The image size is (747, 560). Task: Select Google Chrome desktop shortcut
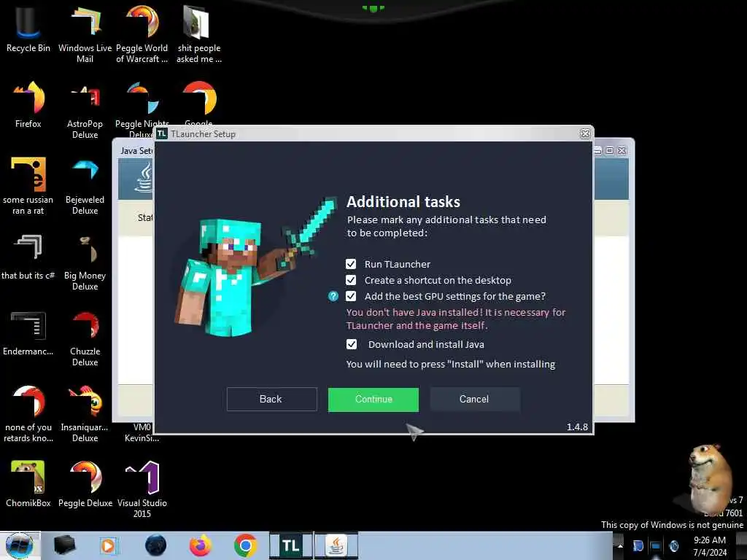[198, 102]
